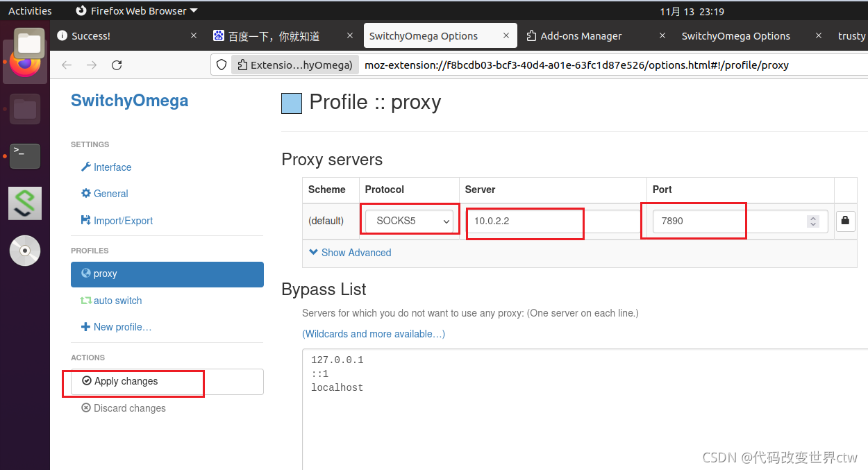Screen dimensions: 868x470
Task: Open the General settings page
Action: (x=105, y=194)
